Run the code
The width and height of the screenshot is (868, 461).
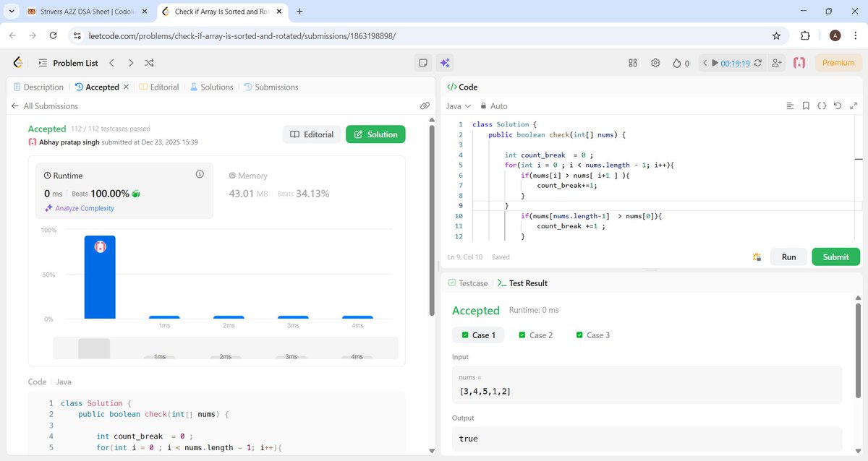click(x=788, y=257)
